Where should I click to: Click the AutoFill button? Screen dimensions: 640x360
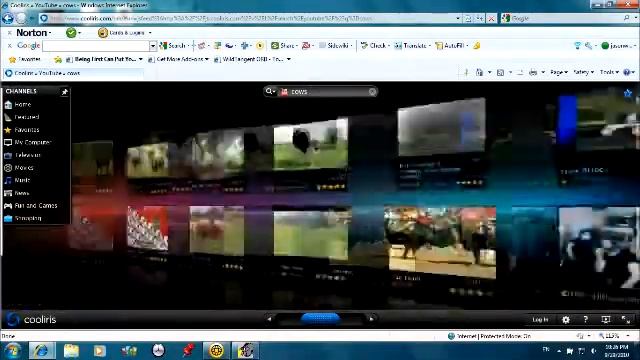pyautogui.click(x=450, y=46)
